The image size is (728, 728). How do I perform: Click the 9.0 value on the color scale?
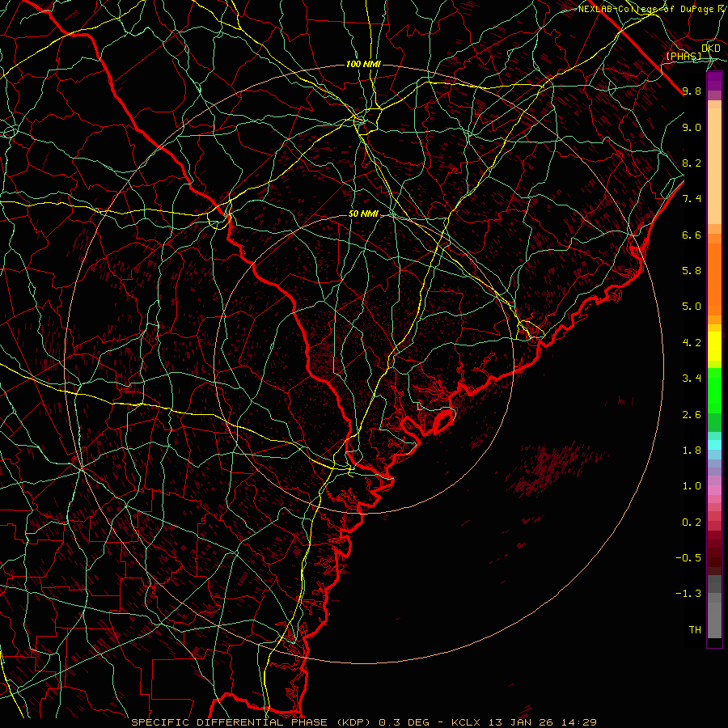[692, 128]
